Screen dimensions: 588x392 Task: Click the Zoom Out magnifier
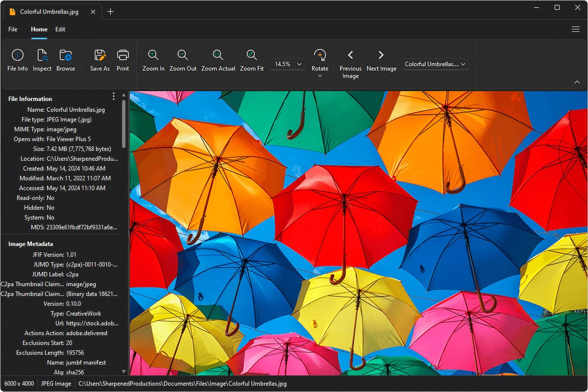tap(183, 60)
